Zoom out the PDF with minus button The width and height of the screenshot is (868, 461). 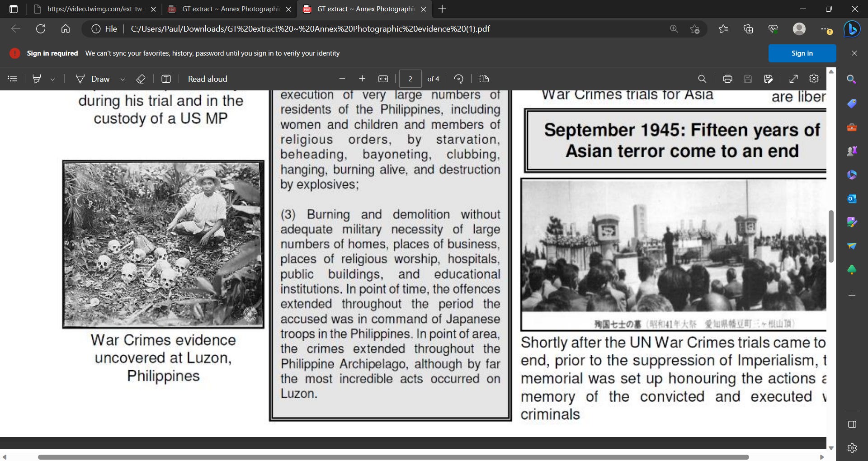tap(342, 79)
